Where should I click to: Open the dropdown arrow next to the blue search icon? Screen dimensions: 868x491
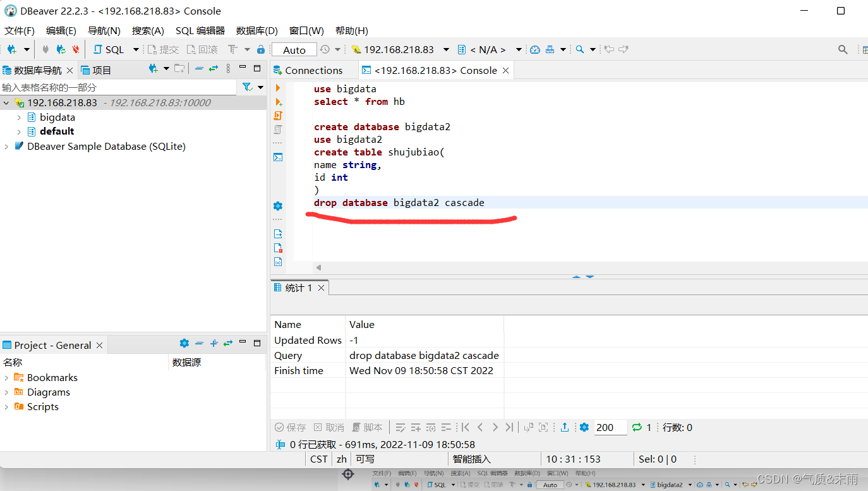(x=593, y=49)
